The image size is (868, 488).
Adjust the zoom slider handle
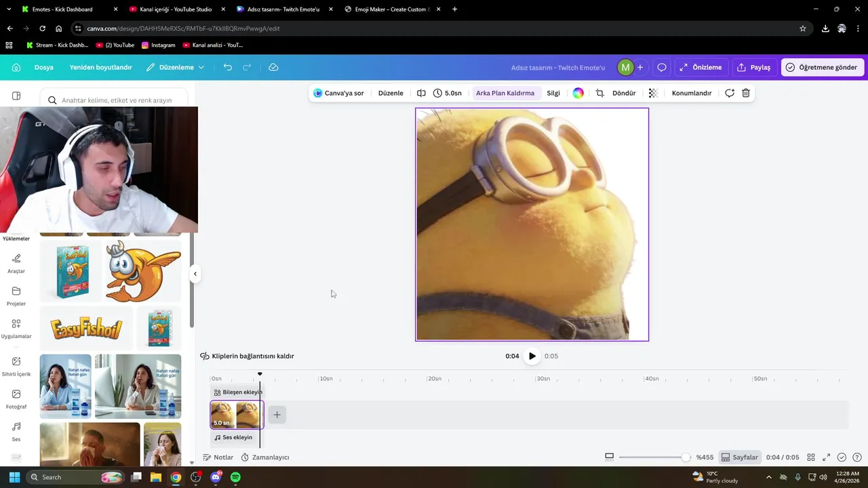pyautogui.click(x=686, y=457)
